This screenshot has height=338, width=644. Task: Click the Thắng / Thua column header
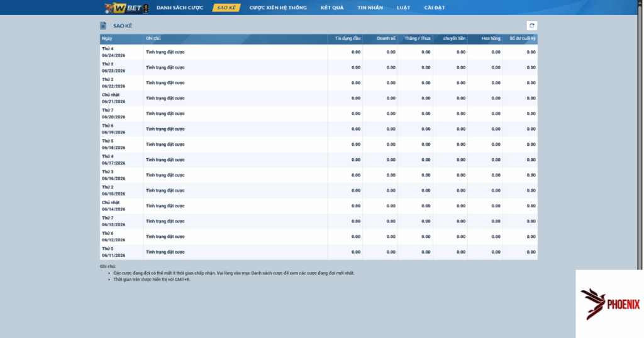pos(418,38)
